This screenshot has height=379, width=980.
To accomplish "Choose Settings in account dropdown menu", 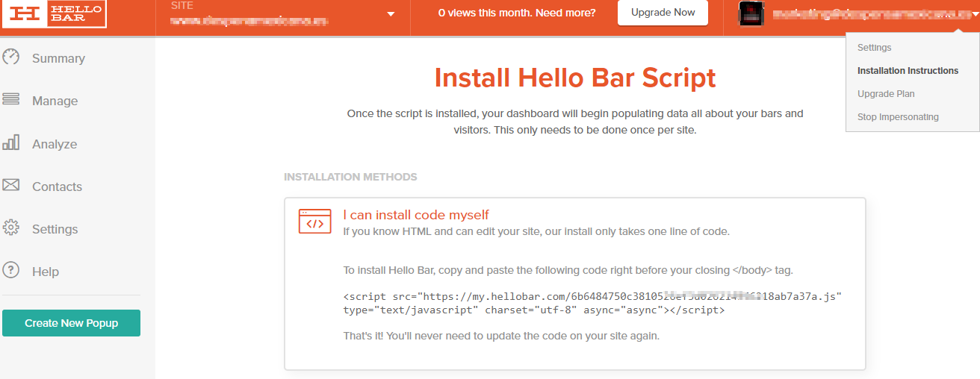I will (x=874, y=47).
